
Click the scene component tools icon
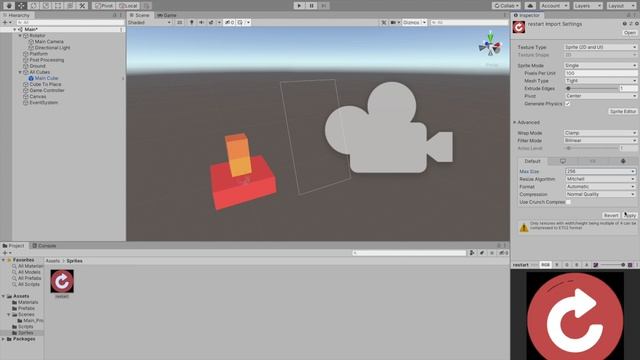pyautogui.click(x=384, y=22)
